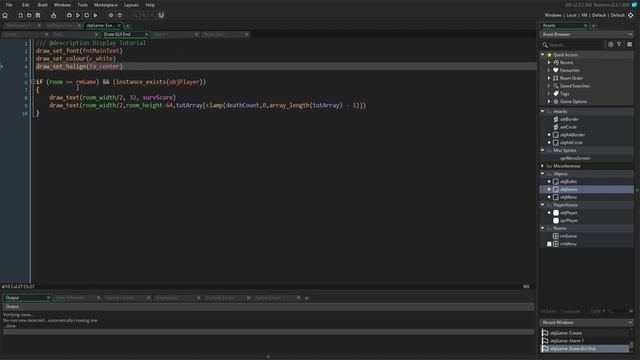This screenshot has width=640, height=360.
Task: Open the Help menu
Action: [150, 5]
